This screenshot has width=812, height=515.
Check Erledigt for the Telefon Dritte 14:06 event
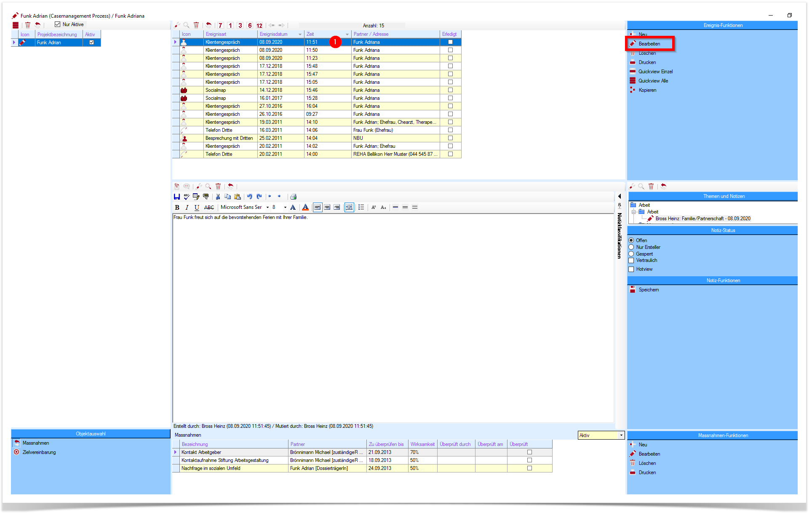(x=450, y=130)
